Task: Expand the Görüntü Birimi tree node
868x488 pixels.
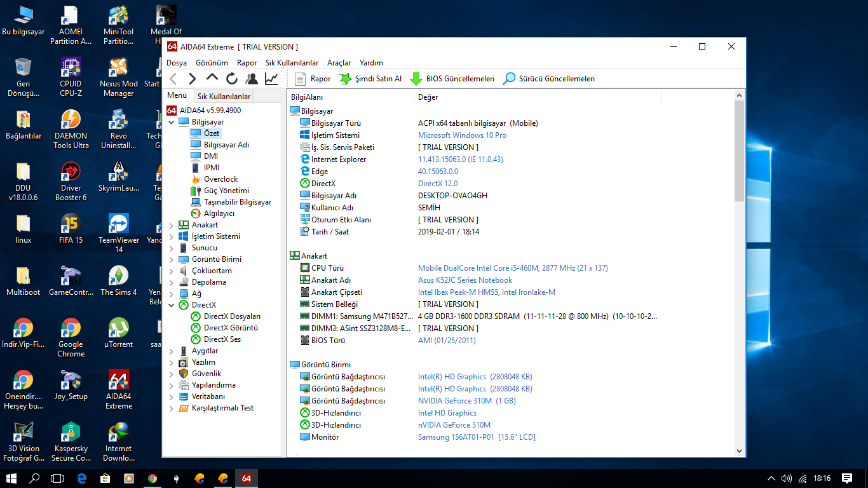Action: 171,259
